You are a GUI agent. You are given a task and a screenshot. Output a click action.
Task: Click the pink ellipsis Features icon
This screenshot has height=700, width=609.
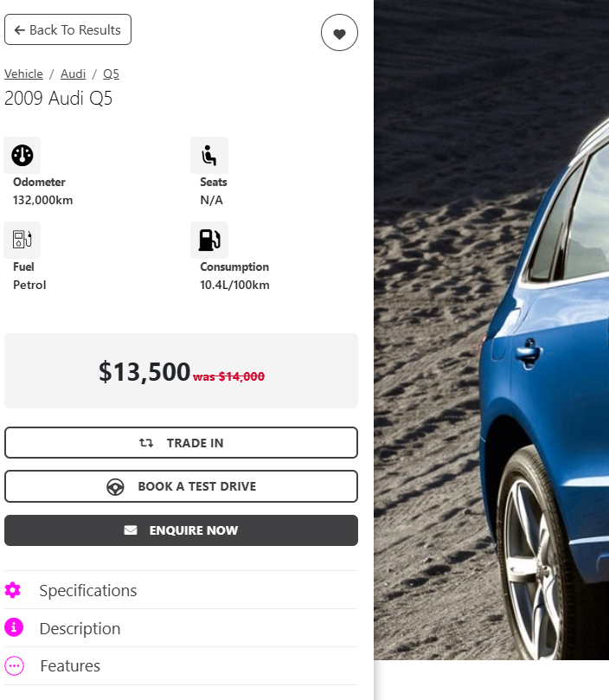click(15, 666)
